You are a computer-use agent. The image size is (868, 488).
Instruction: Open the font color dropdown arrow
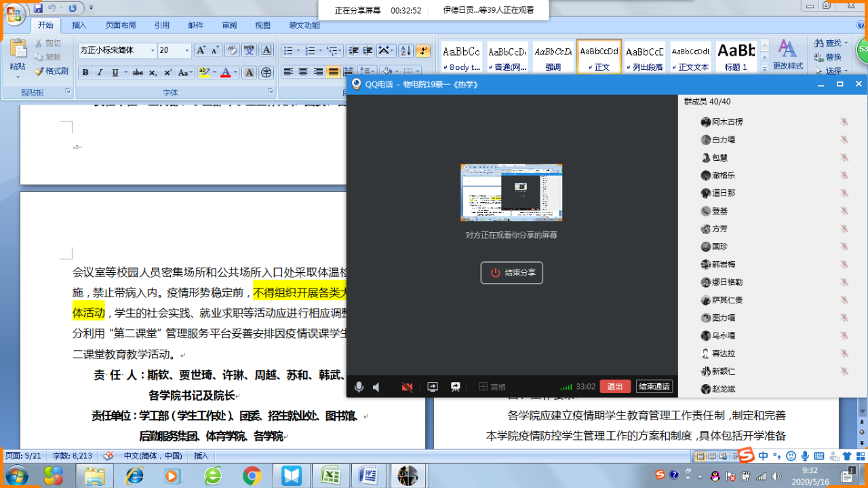235,73
